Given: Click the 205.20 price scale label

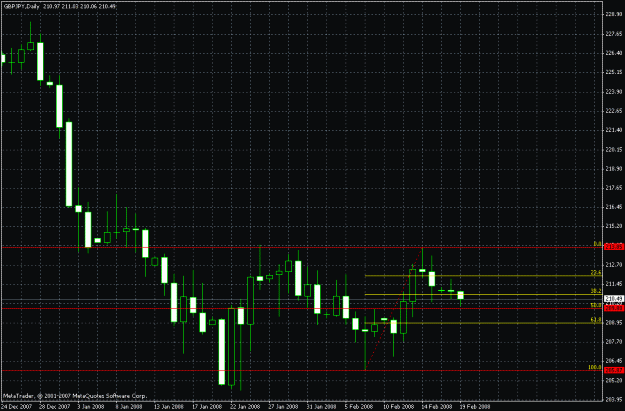Looking at the screenshot, I should [613, 380].
